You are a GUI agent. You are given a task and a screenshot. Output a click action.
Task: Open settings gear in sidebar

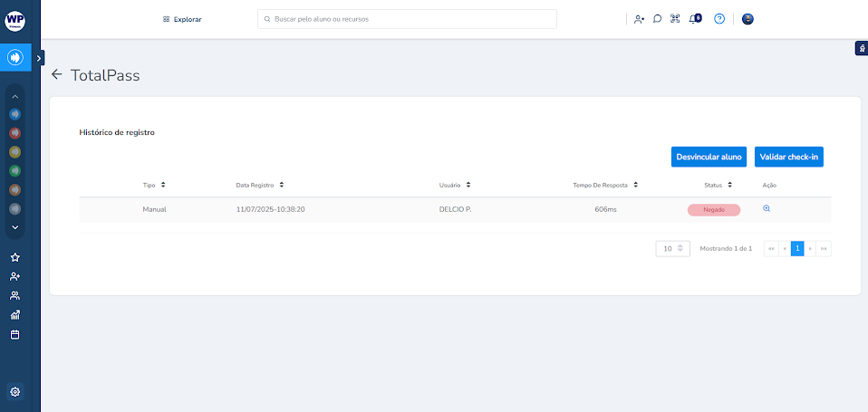[x=15, y=392]
